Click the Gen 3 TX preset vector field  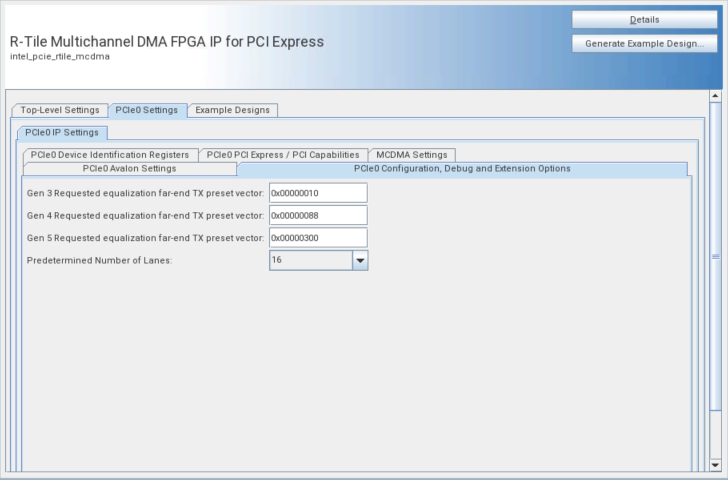click(318, 193)
